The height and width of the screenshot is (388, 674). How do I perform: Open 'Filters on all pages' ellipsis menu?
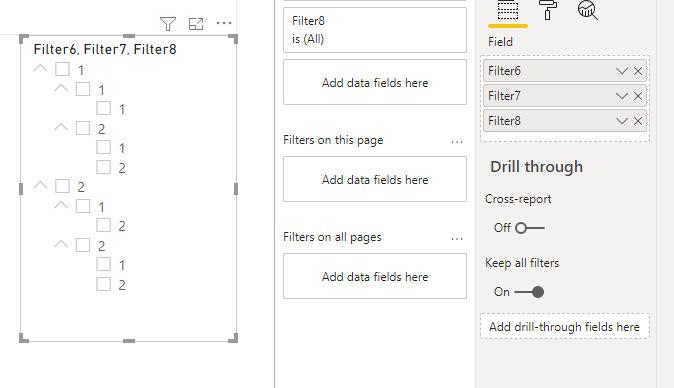(x=457, y=239)
